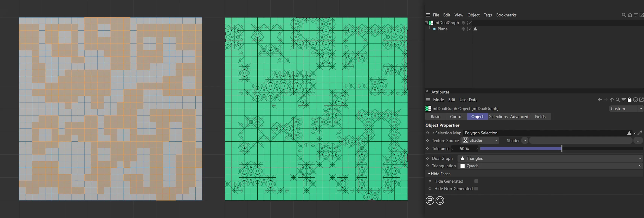Open the search icon in Object Manager
The width and height of the screenshot is (644, 218).
(x=624, y=15)
